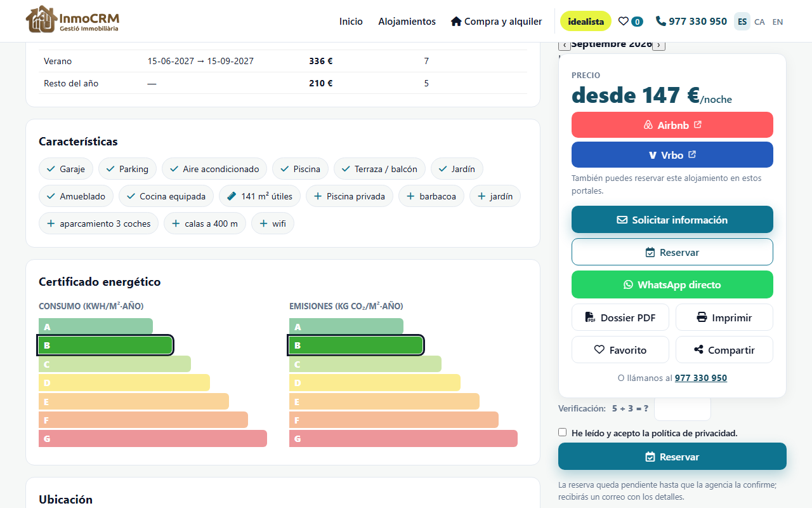Click the outlined Reservar button in price card

672,252
